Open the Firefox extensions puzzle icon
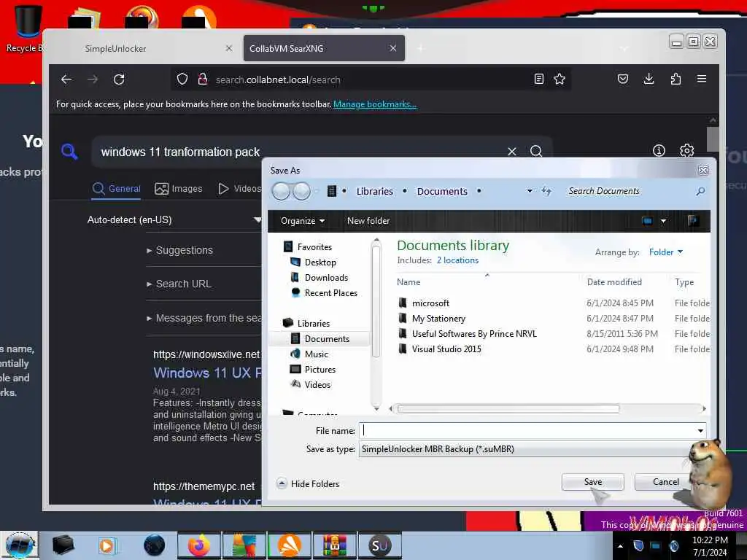 pyautogui.click(x=676, y=79)
